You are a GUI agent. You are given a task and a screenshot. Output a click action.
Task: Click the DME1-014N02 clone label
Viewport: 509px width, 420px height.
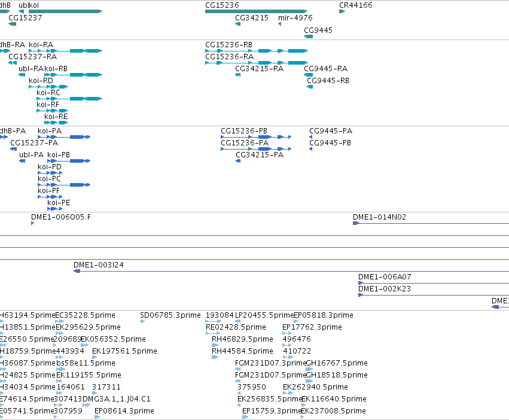379,217
